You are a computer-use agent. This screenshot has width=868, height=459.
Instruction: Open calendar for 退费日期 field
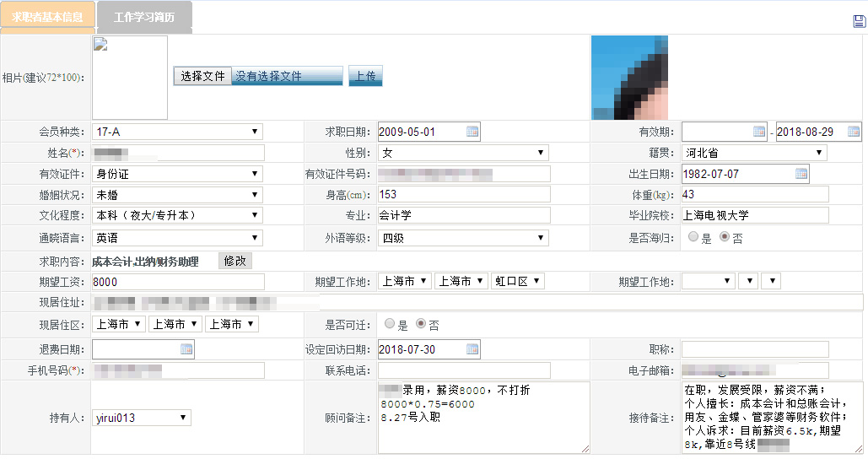[x=186, y=349]
